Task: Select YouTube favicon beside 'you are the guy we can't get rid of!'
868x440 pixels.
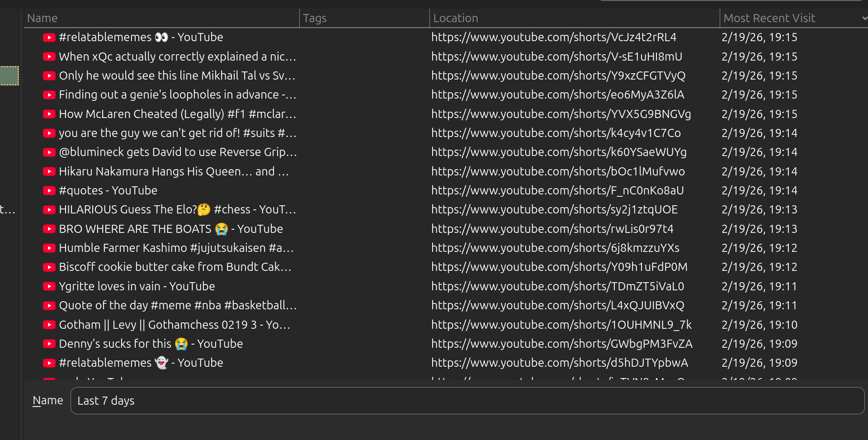Action: tap(49, 133)
